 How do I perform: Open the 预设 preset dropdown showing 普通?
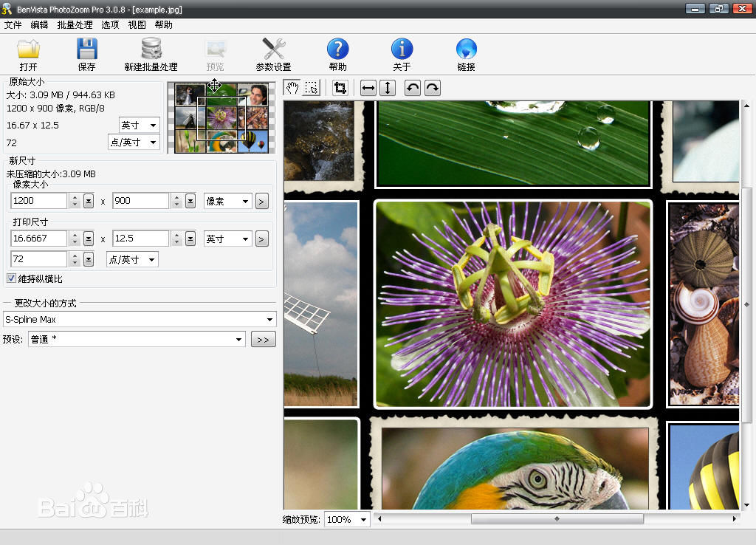(238, 339)
